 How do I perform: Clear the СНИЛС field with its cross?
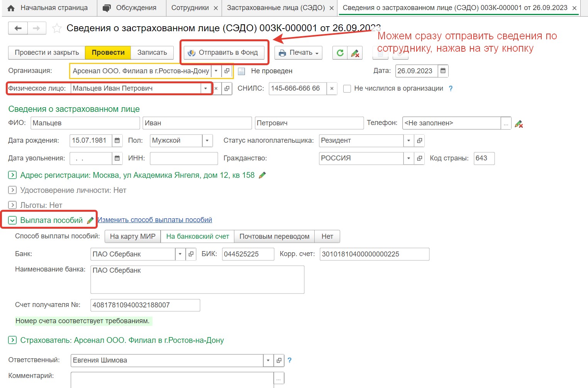(332, 88)
